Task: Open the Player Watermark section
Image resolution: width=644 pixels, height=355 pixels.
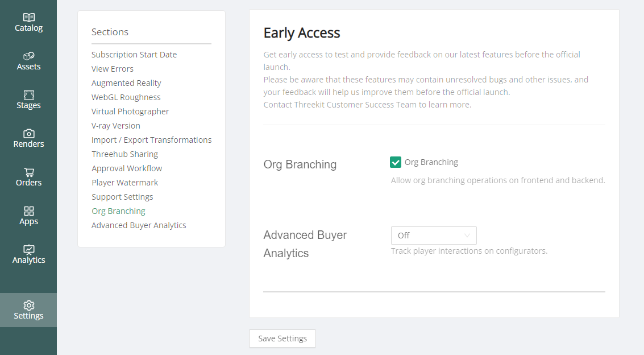Action: (125, 183)
